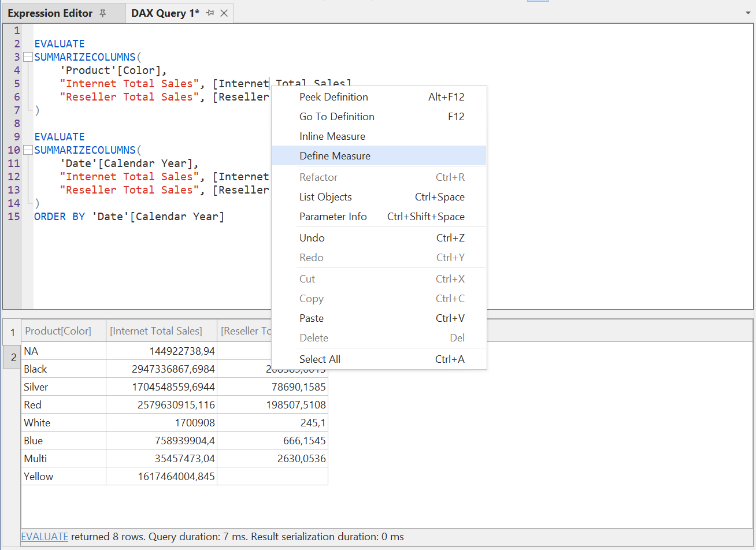Select the Inline Measure option
The height and width of the screenshot is (550, 756).
(x=332, y=136)
